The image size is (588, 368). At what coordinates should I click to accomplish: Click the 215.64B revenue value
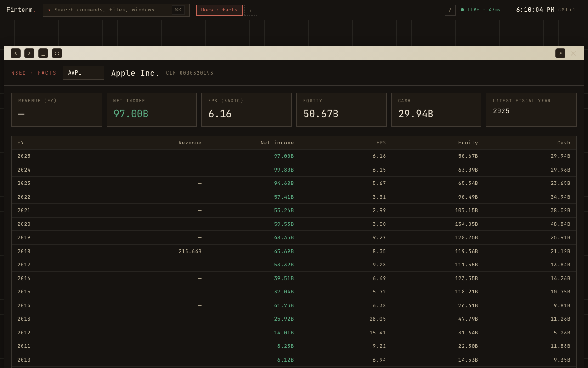point(190,252)
